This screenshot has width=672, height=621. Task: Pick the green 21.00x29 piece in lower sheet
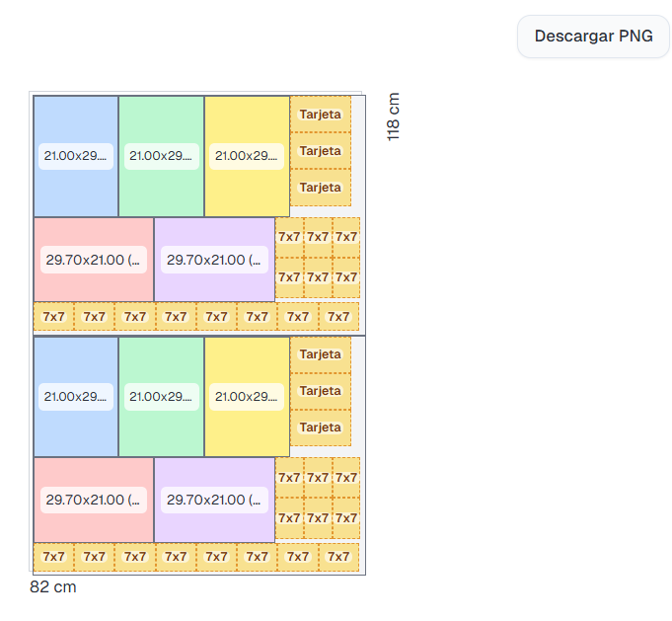coord(162,396)
